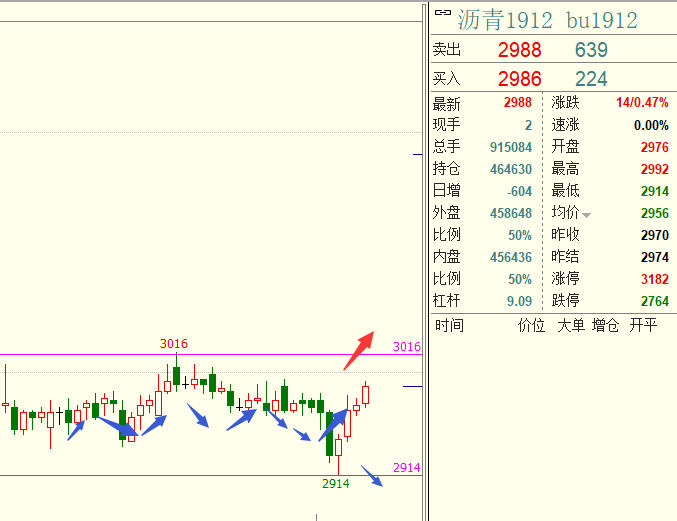Click the buy volume 224
677x521 pixels.
click(591, 79)
